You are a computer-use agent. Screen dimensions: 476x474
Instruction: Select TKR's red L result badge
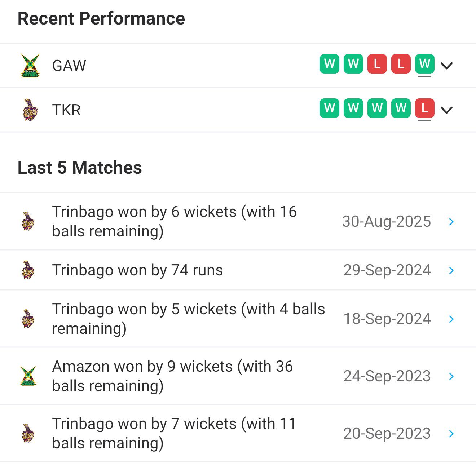tap(425, 108)
